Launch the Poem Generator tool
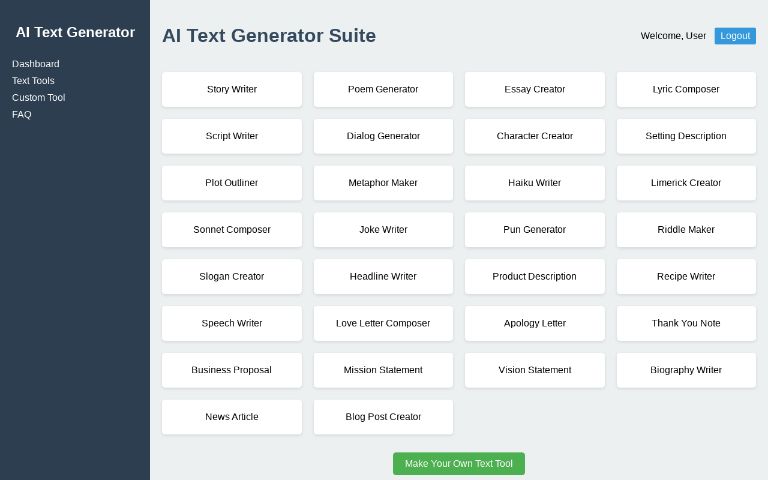The height and width of the screenshot is (480, 768). tap(383, 89)
